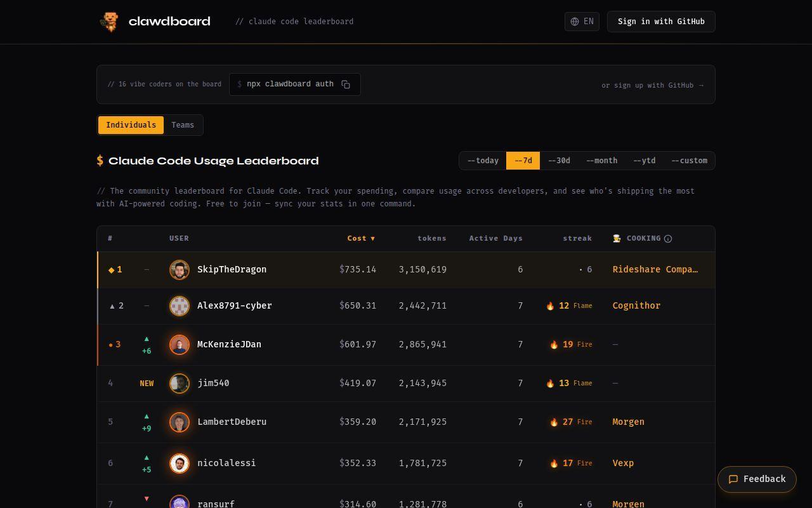812x508 pixels.
Task: Open the Feedback button
Action: 757,479
